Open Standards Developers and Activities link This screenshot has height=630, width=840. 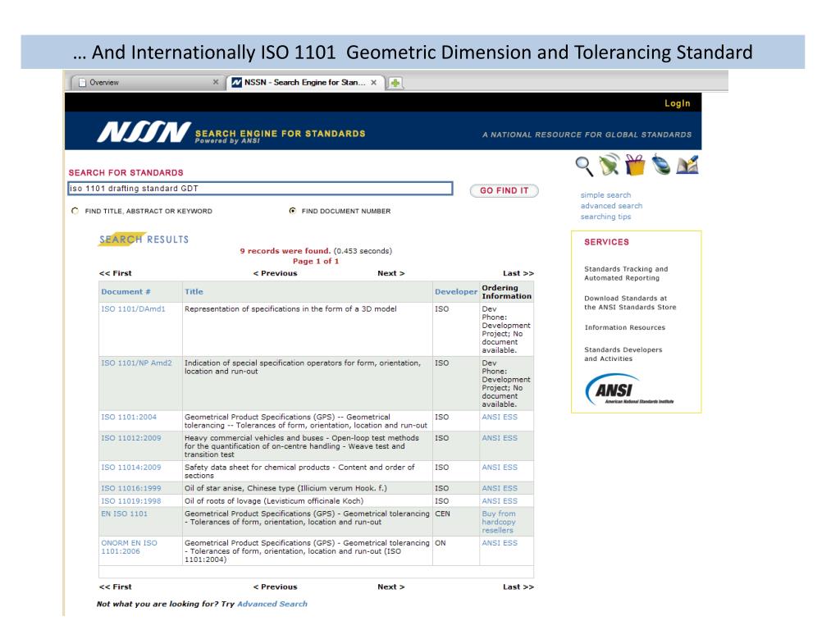click(x=623, y=354)
